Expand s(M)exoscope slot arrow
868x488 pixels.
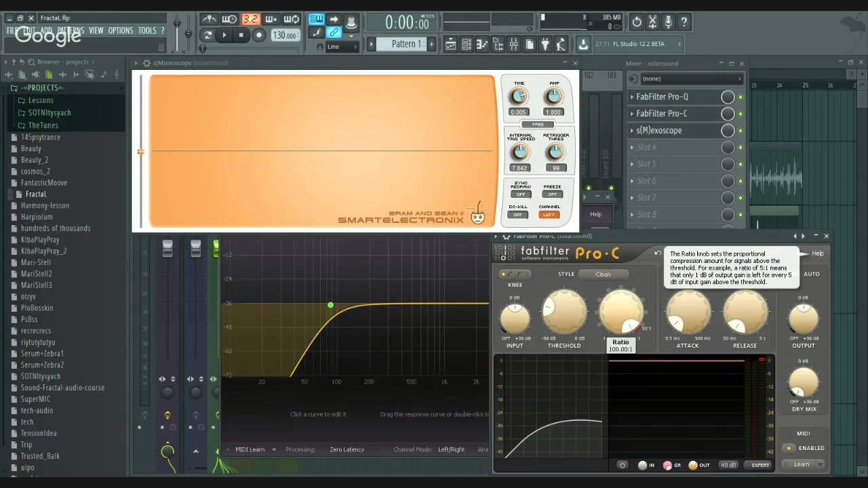[632, 130]
